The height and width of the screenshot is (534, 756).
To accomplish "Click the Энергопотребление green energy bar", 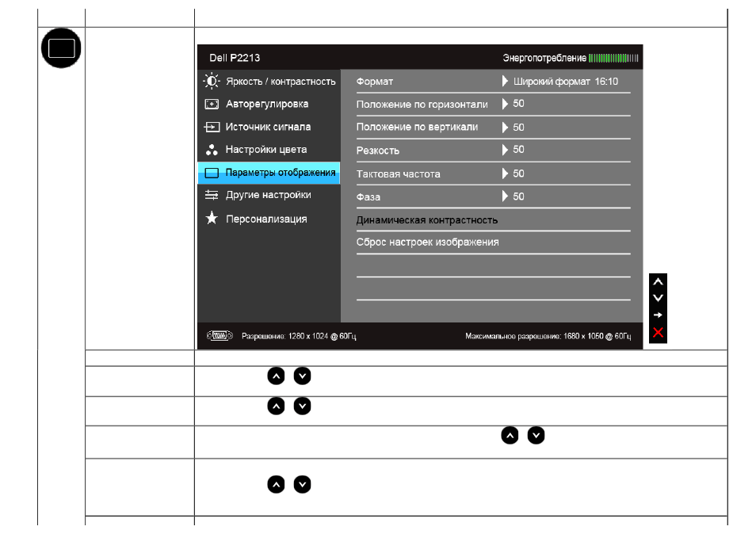I will pos(613,59).
